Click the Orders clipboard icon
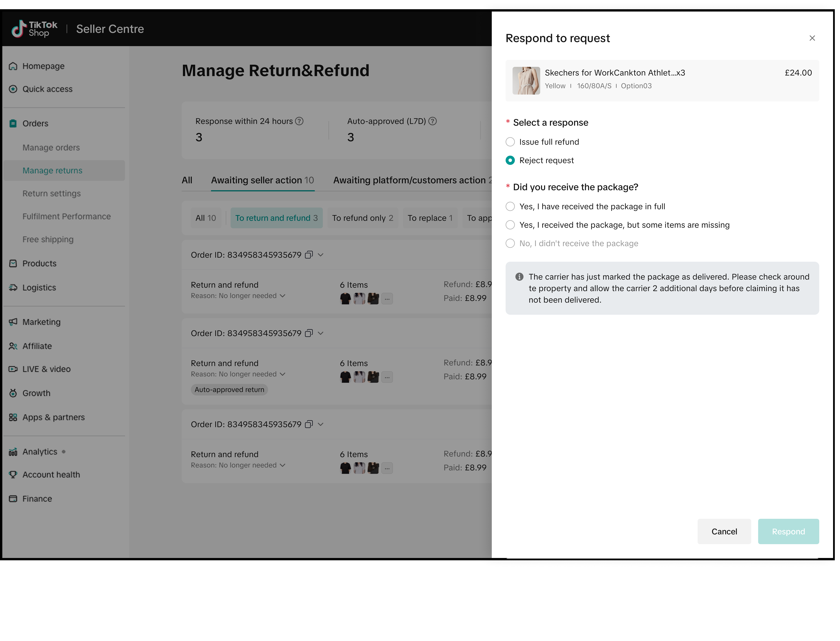The image size is (840, 641). 13,123
